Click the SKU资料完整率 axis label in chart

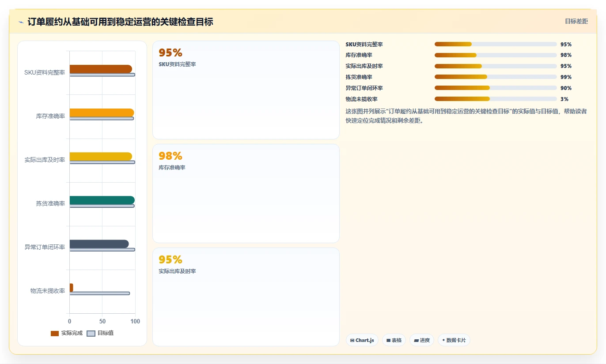click(x=45, y=72)
